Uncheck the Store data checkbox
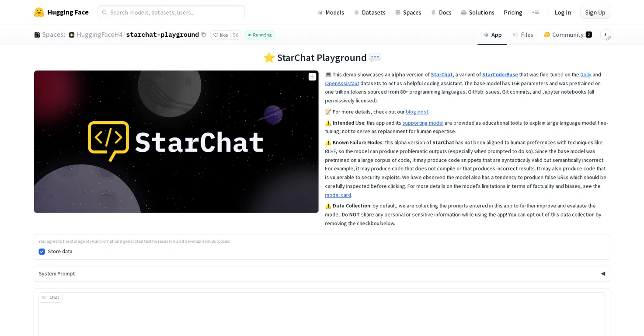The height and width of the screenshot is (336, 644). pyautogui.click(x=42, y=252)
